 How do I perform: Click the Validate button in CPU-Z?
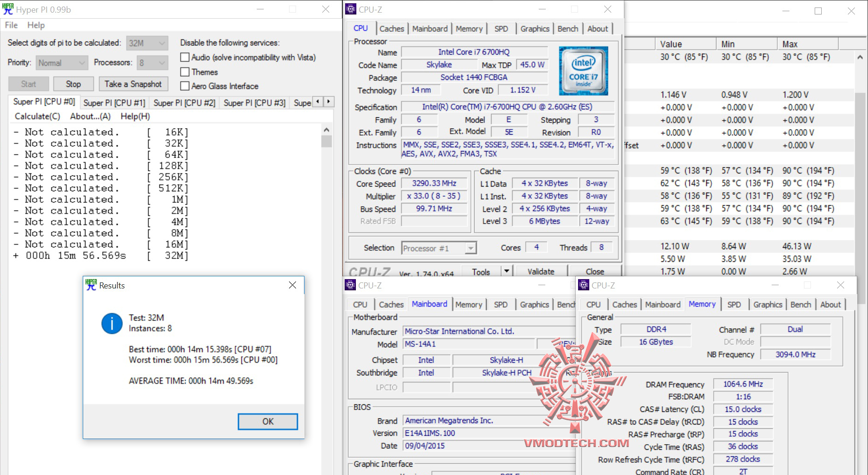tap(541, 271)
